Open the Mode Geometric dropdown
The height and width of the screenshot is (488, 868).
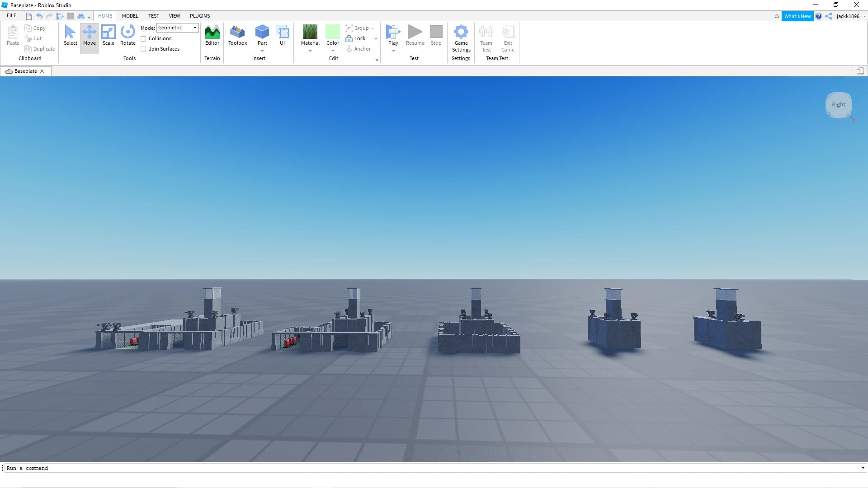[177, 28]
